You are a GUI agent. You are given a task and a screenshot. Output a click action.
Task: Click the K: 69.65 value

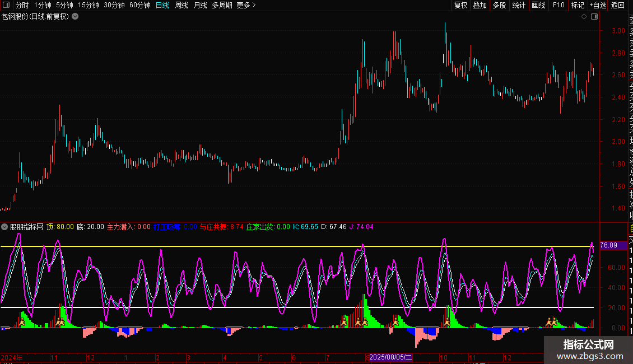(x=305, y=227)
